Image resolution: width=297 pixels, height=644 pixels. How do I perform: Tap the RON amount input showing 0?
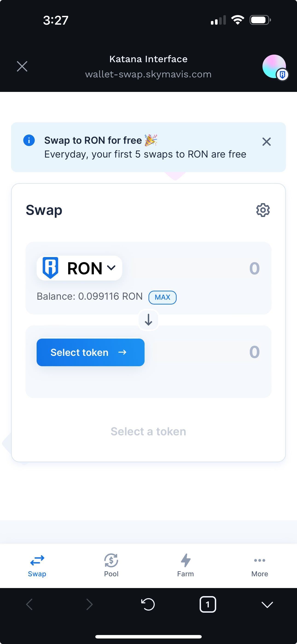pyautogui.click(x=254, y=268)
